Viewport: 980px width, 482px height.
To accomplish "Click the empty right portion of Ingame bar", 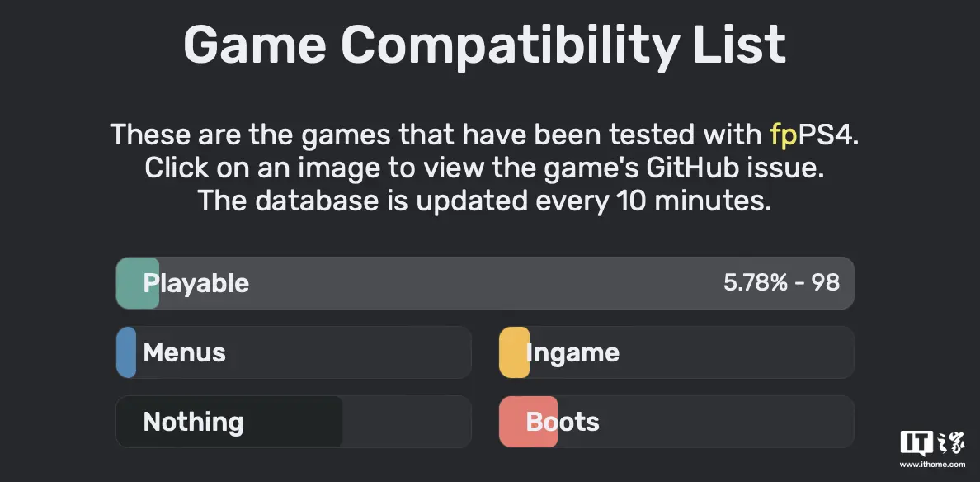I will (737, 352).
